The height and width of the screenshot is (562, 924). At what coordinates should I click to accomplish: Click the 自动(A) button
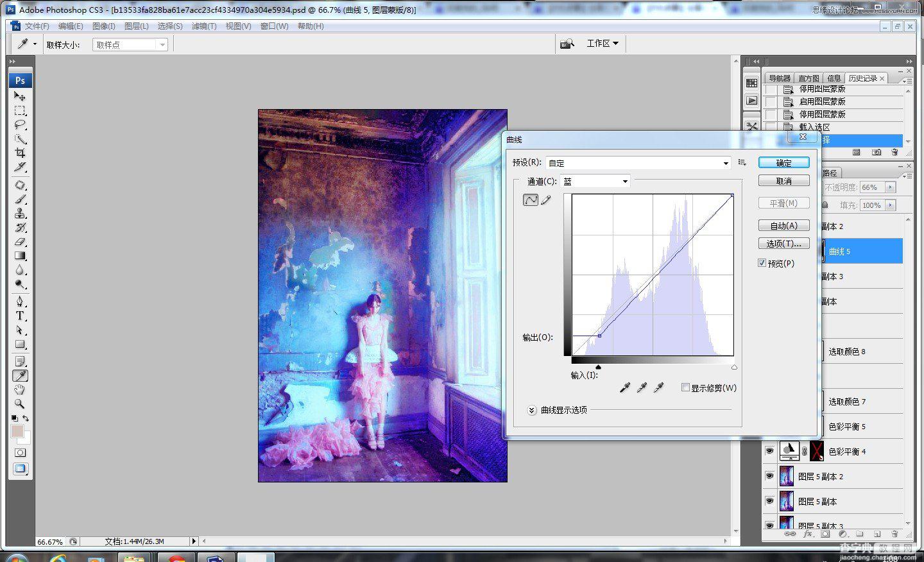click(x=783, y=225)
